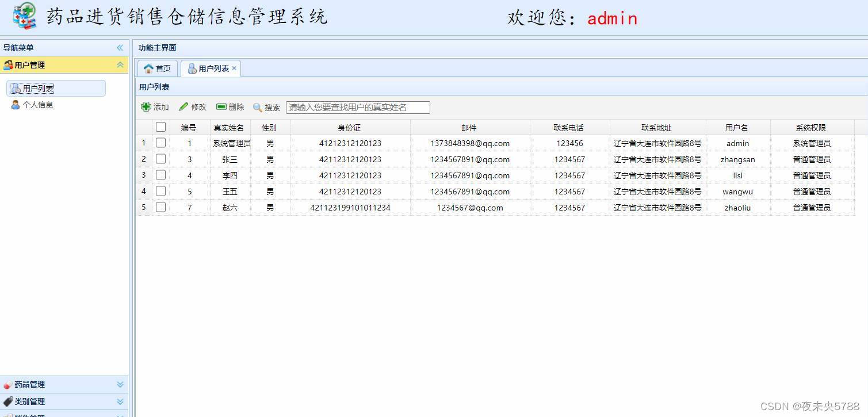868x417 pixels.
Task: Click the 41212312120123 ID cell
Action: (350, 143)
